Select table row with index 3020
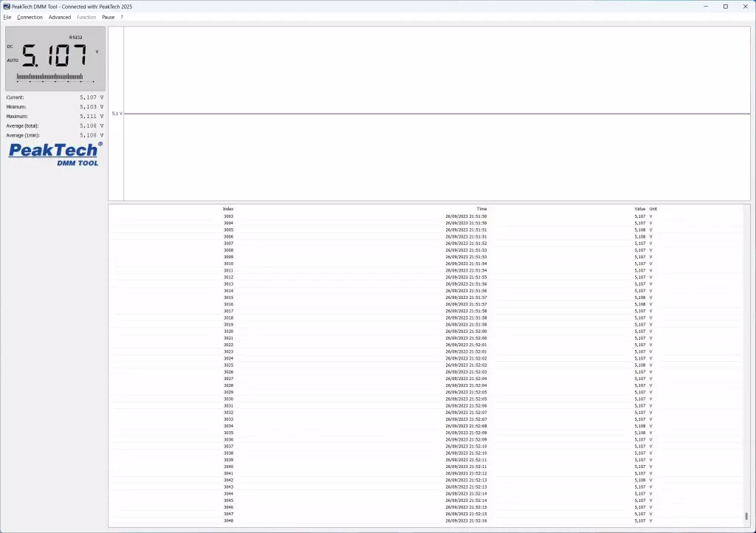This screenshot has height=533, width=756. click(427, 331)
